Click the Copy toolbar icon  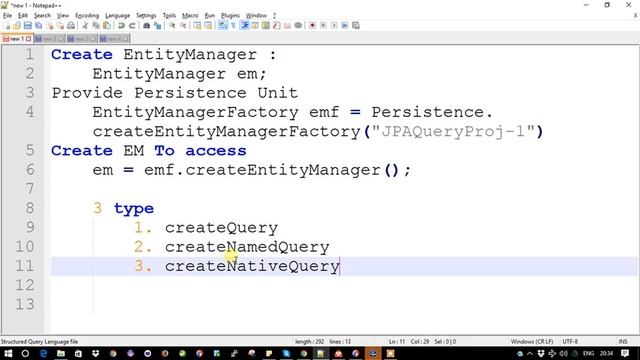click(x=96, y=26)
